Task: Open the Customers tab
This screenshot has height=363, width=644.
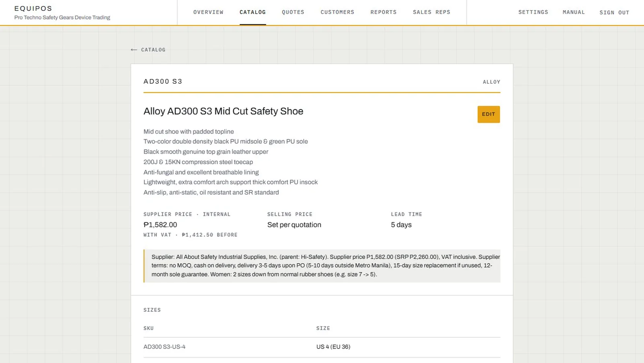Action: (337, 12)
